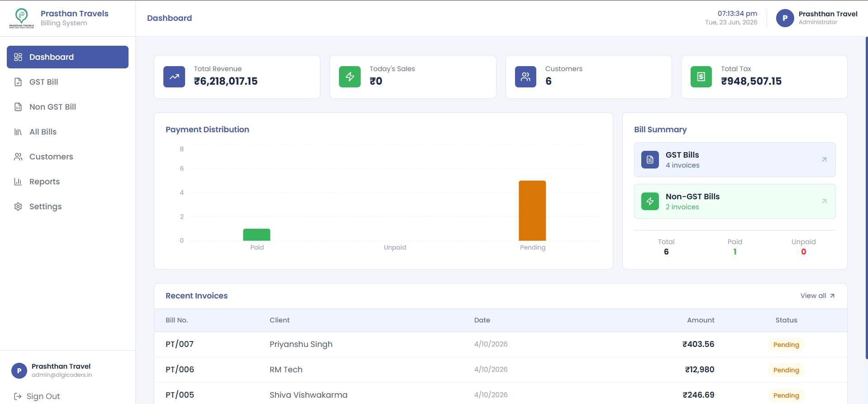Click the Total Tax value ₹948,507.15
The width and height of the screenshot is (868, 404).
tap(751, 81)
